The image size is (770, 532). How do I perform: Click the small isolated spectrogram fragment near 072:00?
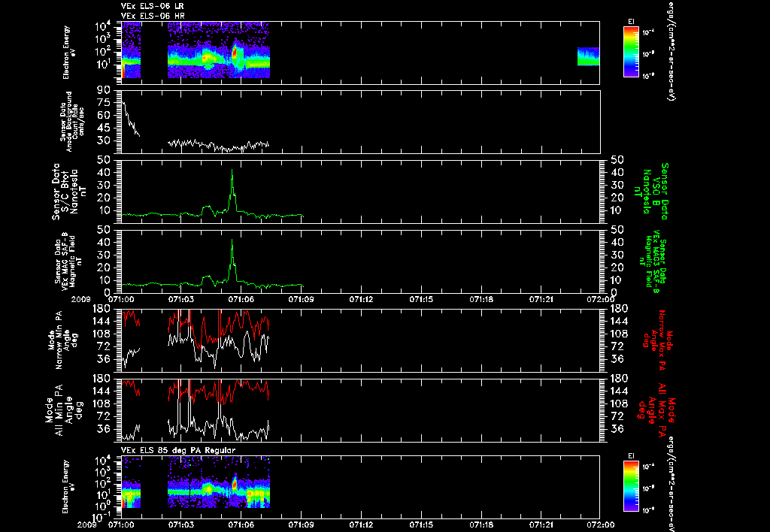coord(588,56)
